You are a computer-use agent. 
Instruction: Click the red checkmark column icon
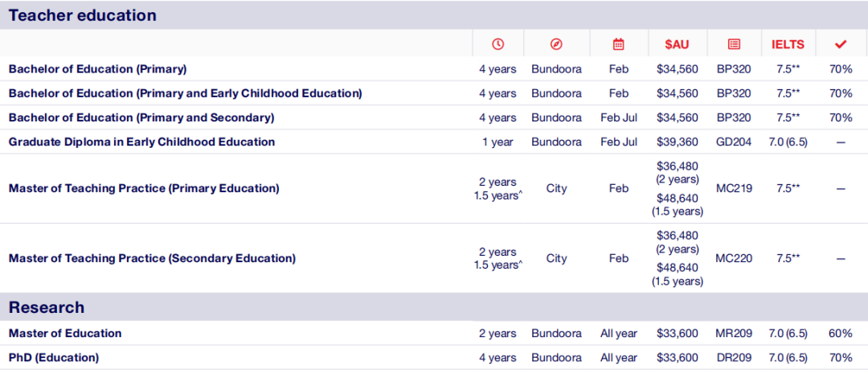pos(841,44)
